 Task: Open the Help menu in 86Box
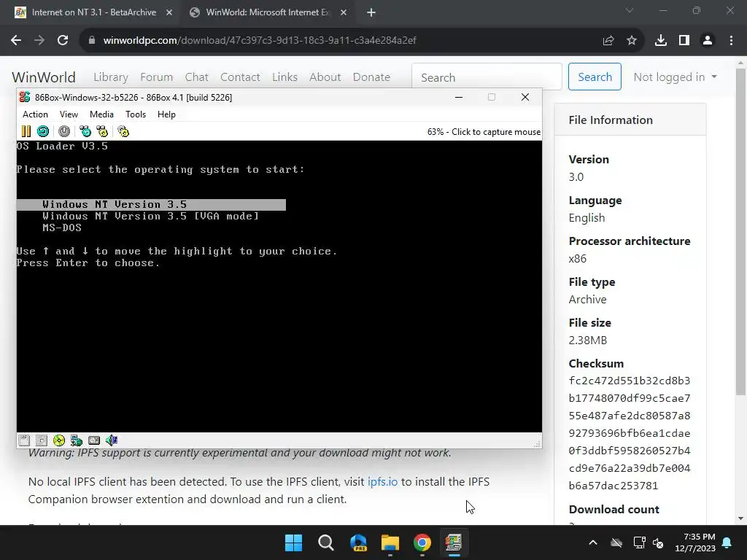point(166,114)
